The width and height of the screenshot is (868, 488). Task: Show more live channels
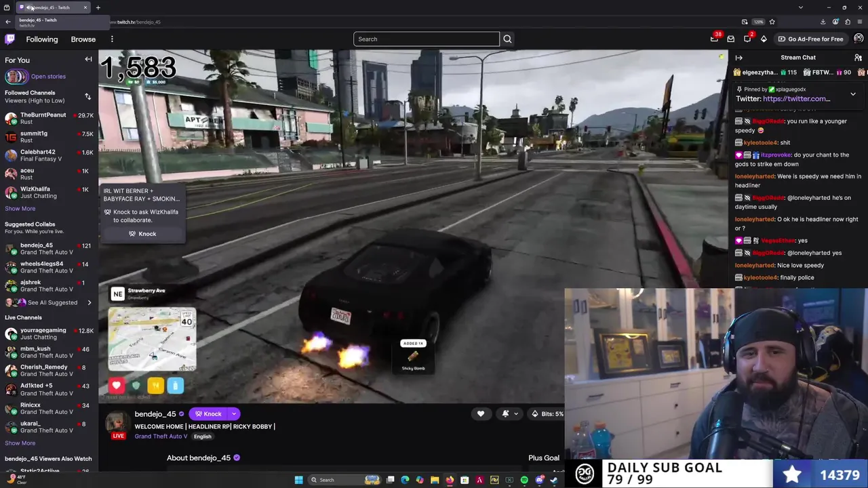20,443
